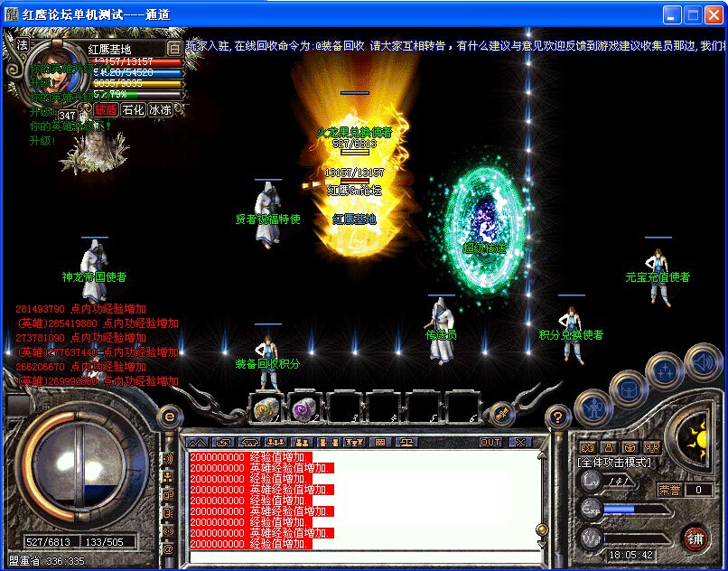
Task: Click the 法 class button beside portrait
Action: click(x=23, y=44)
